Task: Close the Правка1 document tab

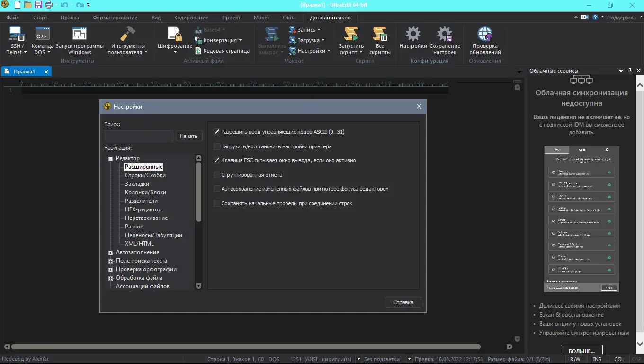Action: click(x=46, y=72)
